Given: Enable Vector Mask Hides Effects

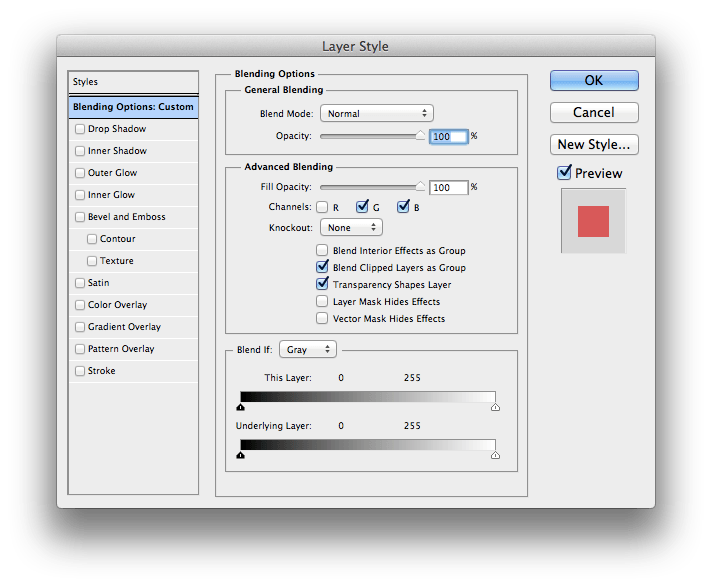Looking at the screenshot, I should pos(322,318).
